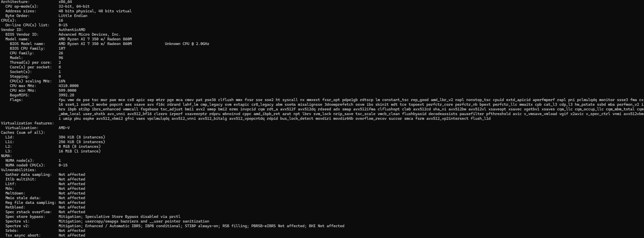The image size is (644, 238).
Task: Click the Spec store bypass mitigation text
Action: click(x=119, y=217)
